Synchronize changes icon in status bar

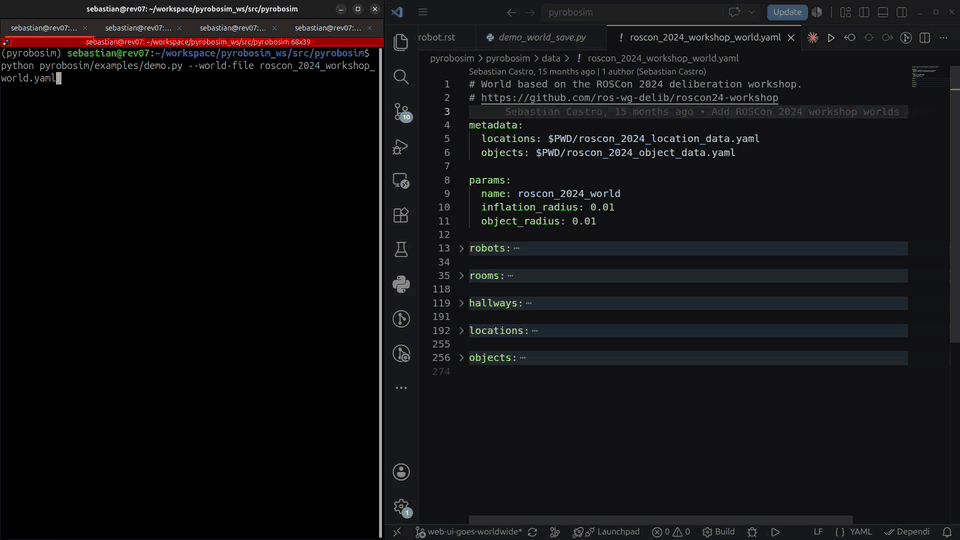click(533, 532)
